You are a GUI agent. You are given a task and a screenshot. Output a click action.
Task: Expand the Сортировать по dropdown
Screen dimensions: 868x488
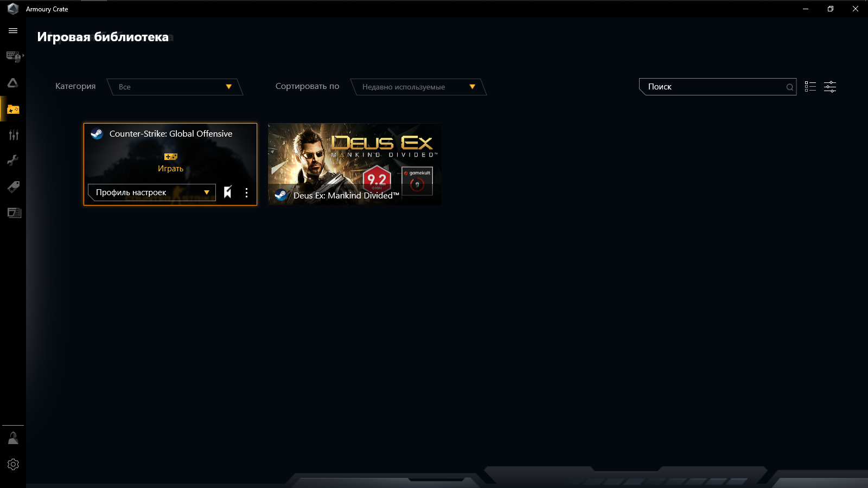tap(418, 87)
